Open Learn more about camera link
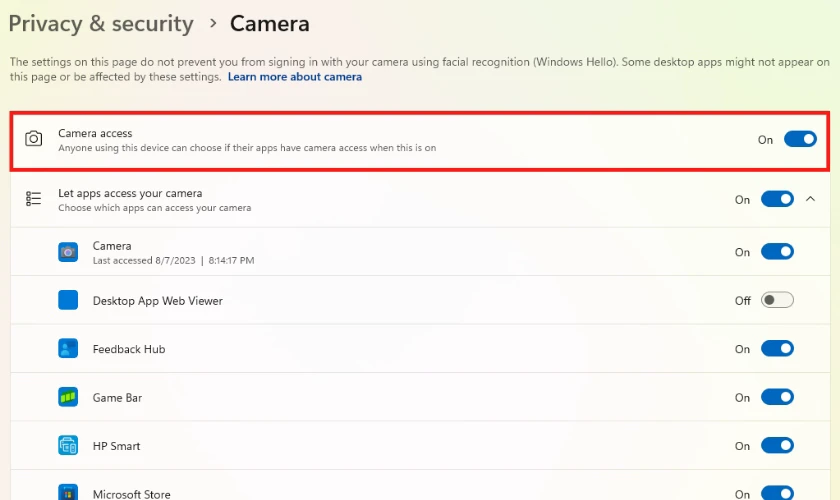840x500 pixels. point(295,77)
